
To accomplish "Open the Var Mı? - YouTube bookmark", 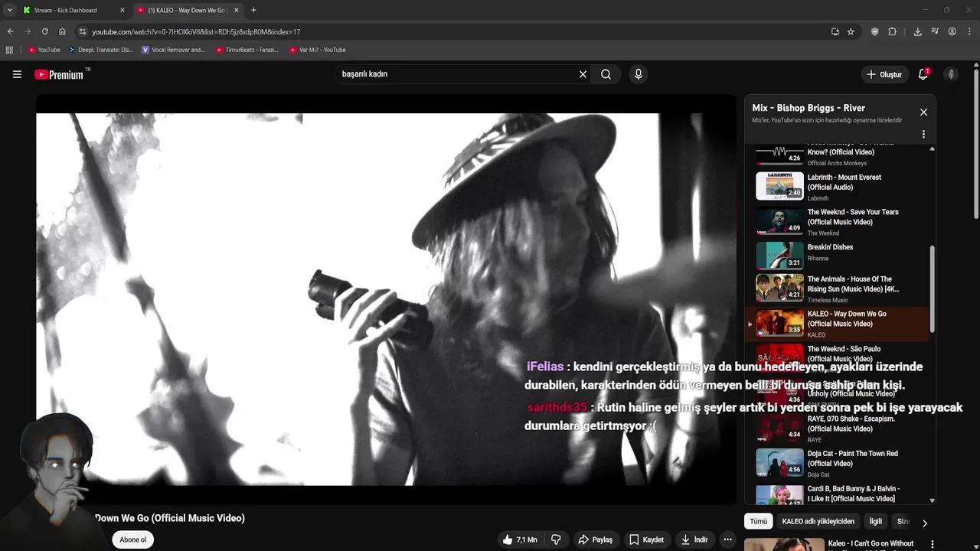I will point(318,50).
